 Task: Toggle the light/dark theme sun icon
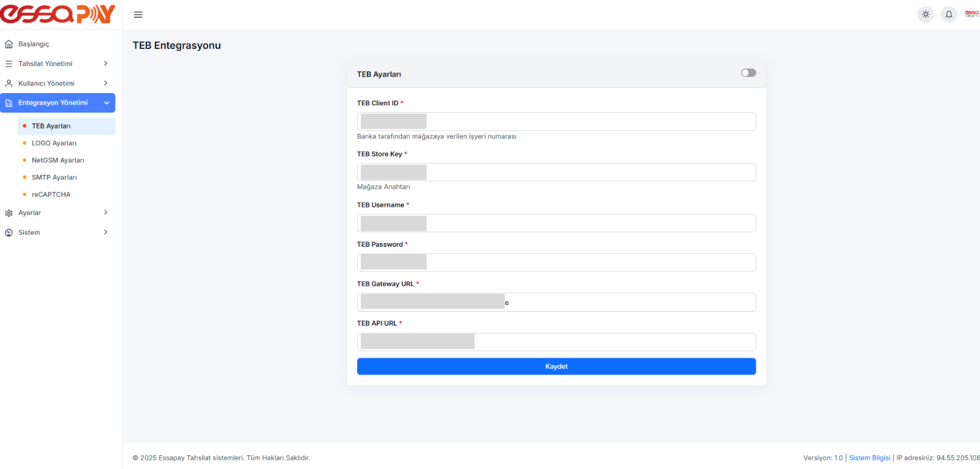925,15
